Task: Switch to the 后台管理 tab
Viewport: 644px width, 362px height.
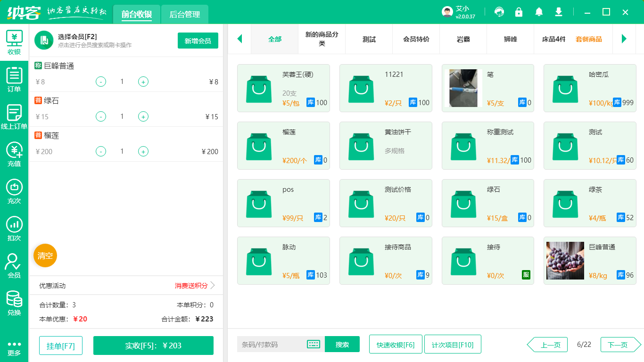Action: pos(184,15)
